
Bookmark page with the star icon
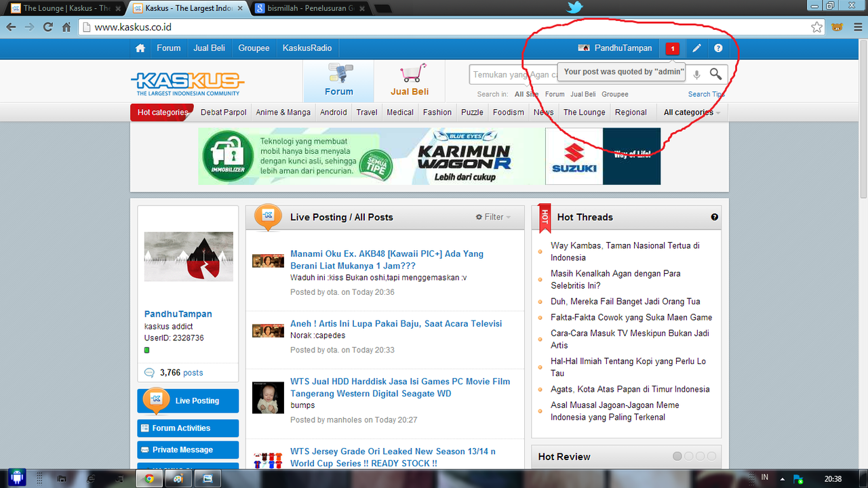point(817,27)
